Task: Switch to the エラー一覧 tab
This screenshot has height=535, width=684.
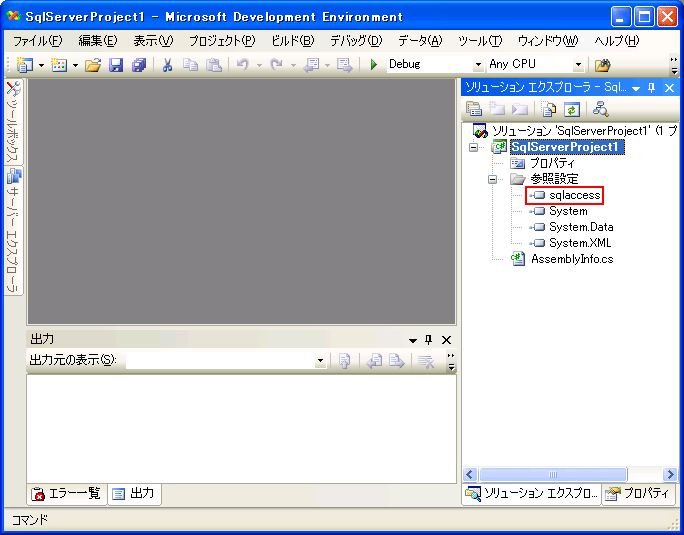Action: click(x=67, y=494)
